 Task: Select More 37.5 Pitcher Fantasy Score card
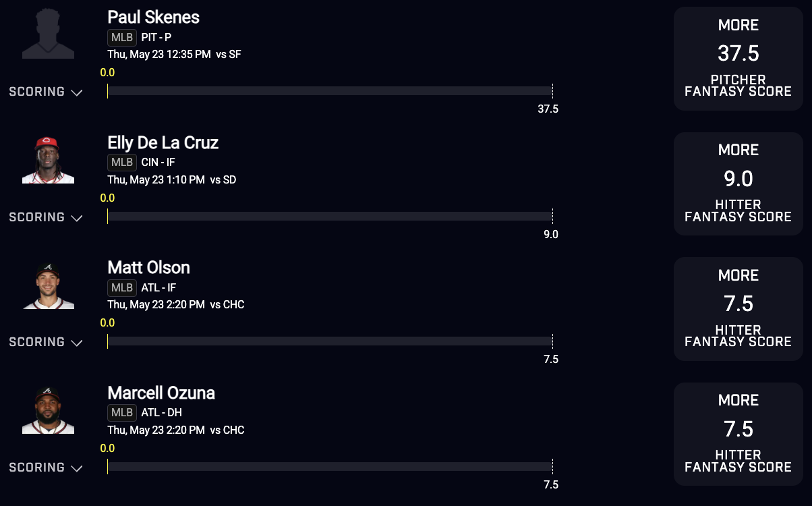[x=738, y=59]
